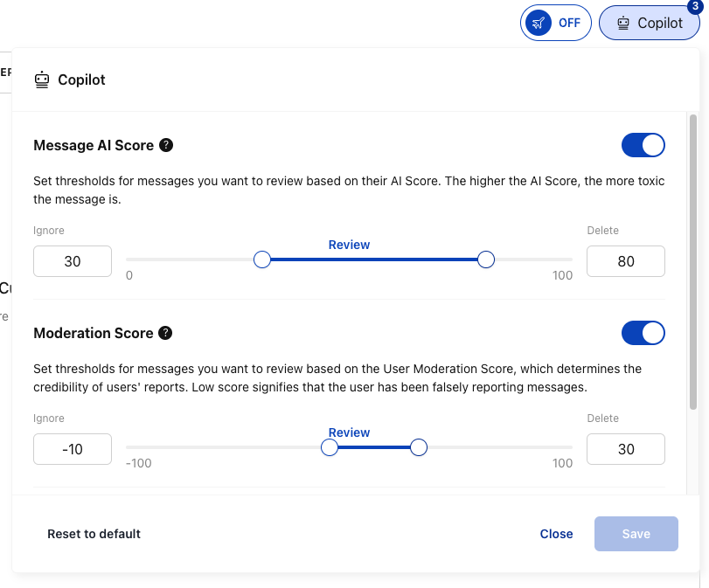Disable the Message AI Score toggle
This screenshot has height=588, width=709.
click(643, 145)
